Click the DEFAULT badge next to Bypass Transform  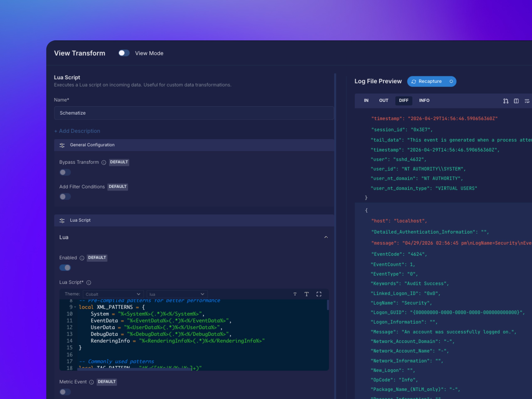click(x=119, y=162)
